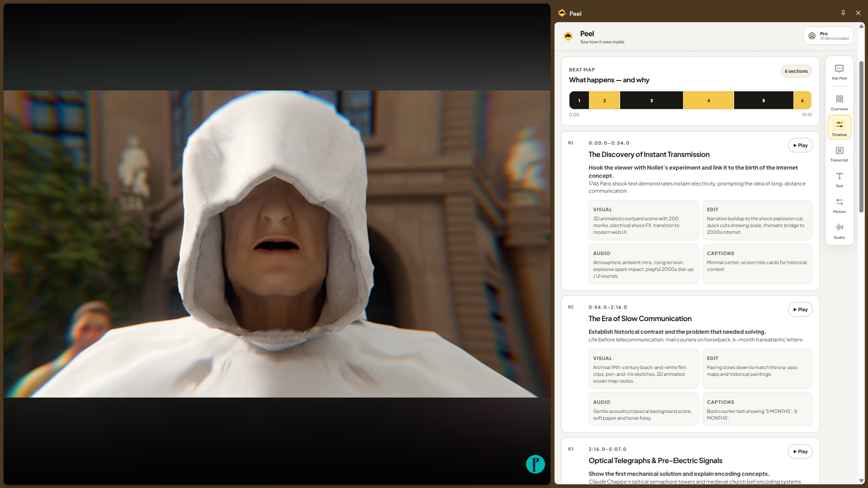The image size is (868, 488).
Task: Jump to beat map segment 2
Action: [x=604, y=100]
